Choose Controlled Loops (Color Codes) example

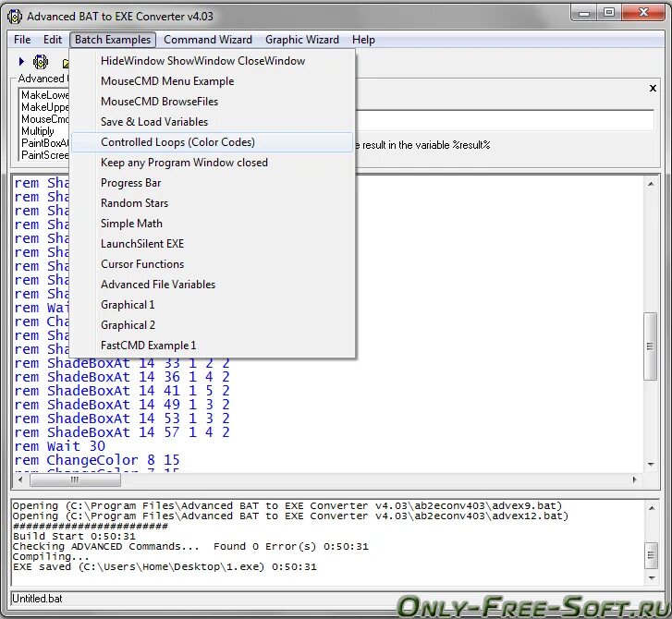pyautogui.click(x=213, y=142)
